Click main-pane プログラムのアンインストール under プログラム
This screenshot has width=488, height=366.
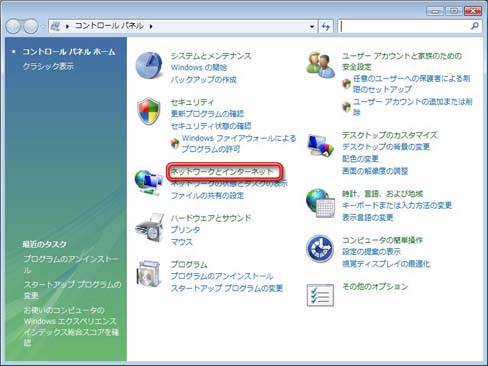pyautogui.click(x=222, y=276)
